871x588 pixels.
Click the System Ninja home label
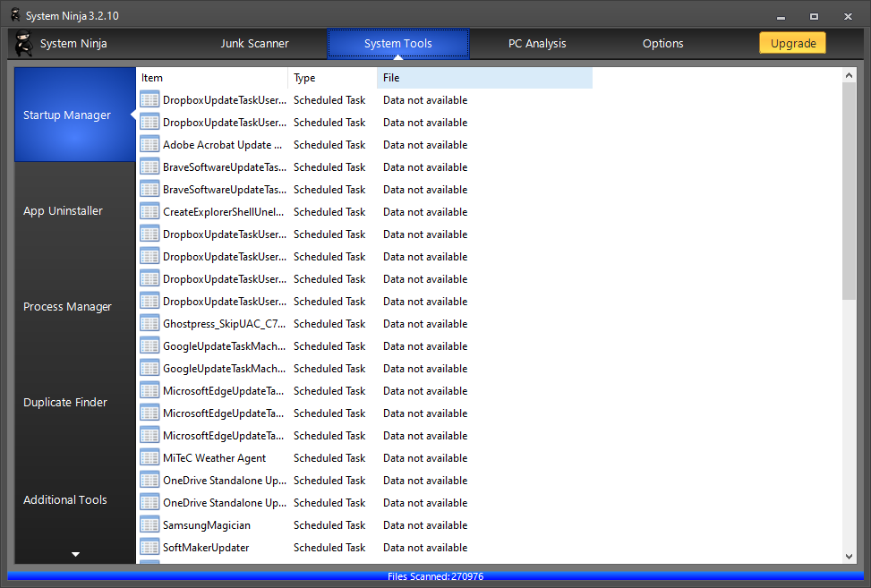73,43
